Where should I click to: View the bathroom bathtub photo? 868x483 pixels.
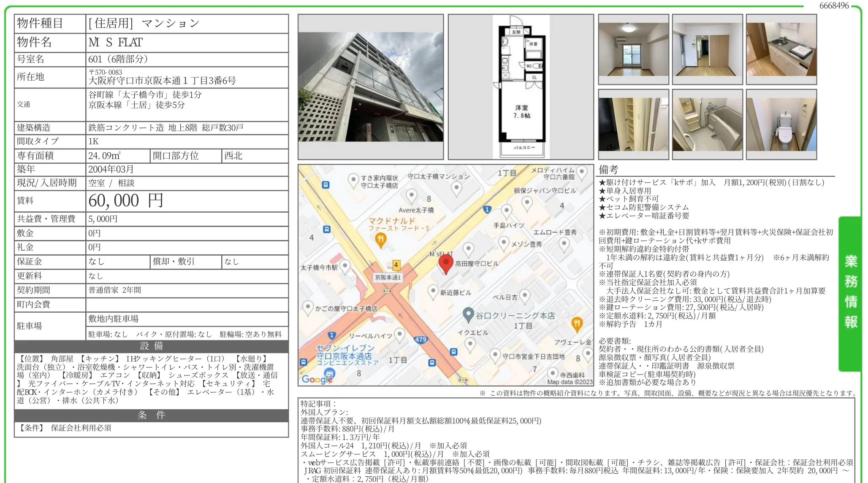pyautogui.click(x=708, y=124)
